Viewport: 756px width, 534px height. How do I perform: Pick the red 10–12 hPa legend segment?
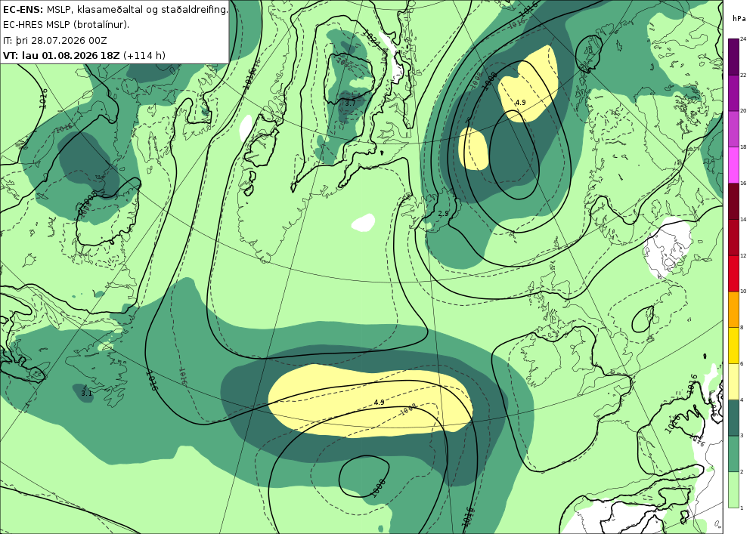click(x=734, y=273)
